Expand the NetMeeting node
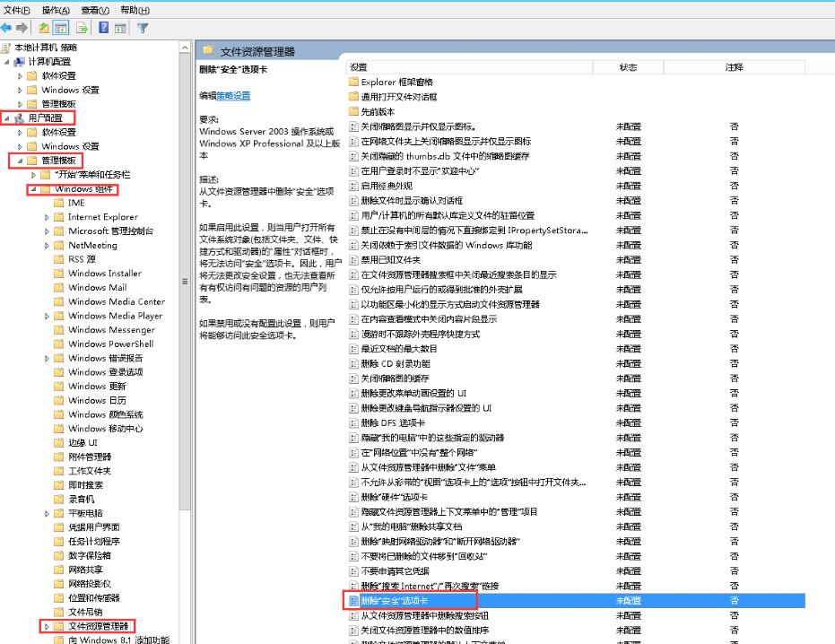The width and height of the screenshot is (835, 644). 47,245
